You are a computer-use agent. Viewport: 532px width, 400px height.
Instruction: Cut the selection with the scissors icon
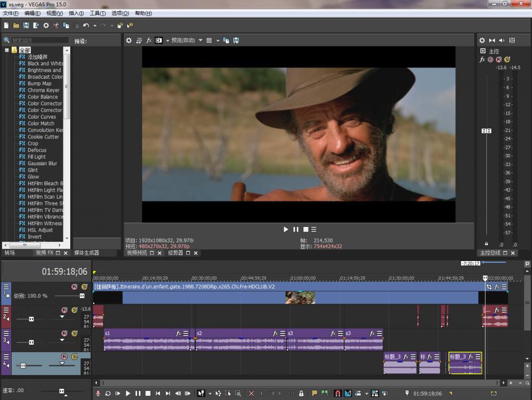tap(56, 26)
